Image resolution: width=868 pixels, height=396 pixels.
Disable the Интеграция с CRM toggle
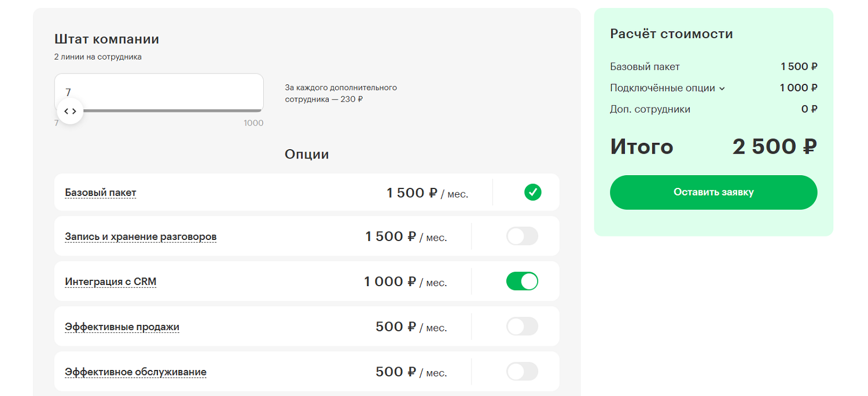522,282
